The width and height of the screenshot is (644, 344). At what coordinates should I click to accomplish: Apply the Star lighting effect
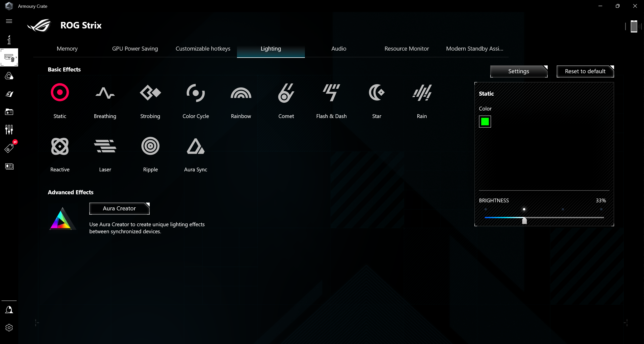coord(377,92)
